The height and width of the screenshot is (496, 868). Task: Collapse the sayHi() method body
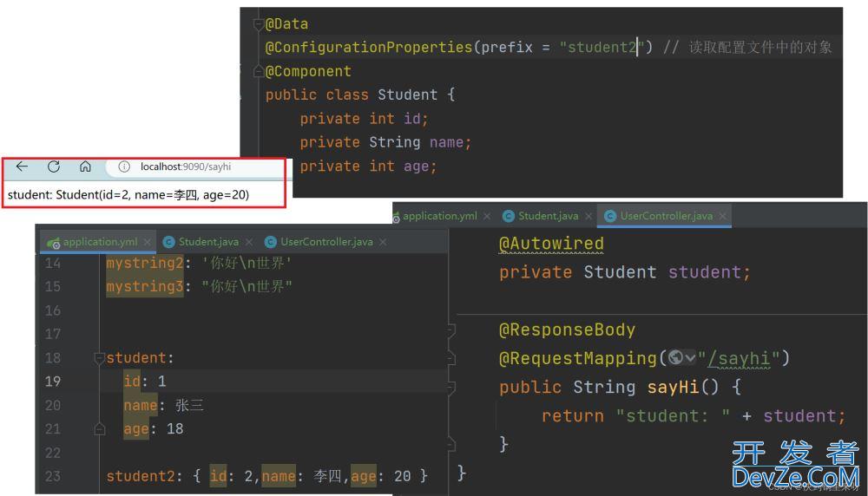click(x=451, y=388)
